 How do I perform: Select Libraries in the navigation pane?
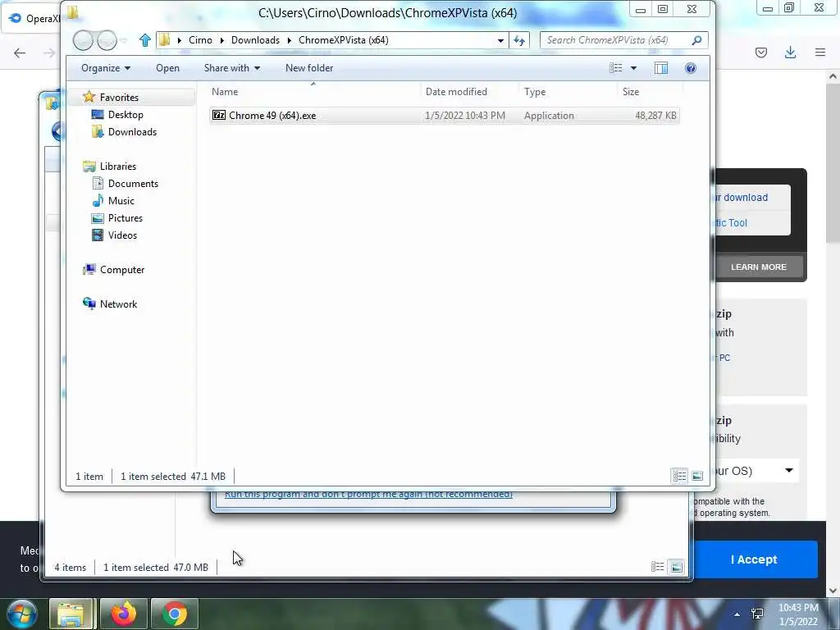[118, 166]
